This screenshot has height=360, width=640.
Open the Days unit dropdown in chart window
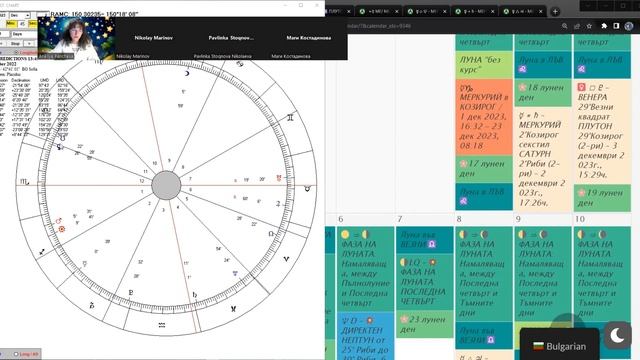pos(24,34)
